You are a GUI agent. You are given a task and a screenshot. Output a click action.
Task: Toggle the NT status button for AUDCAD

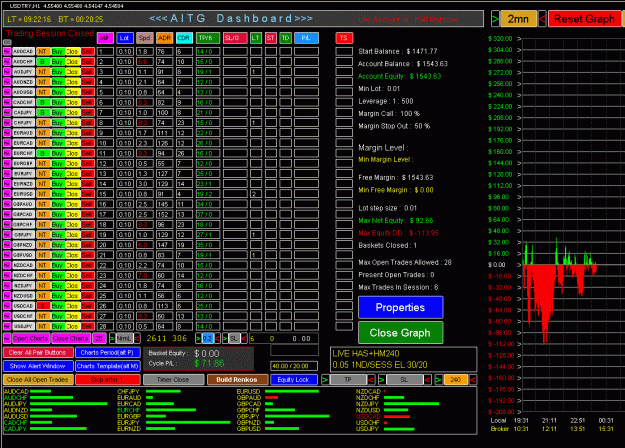click(42, 51)
